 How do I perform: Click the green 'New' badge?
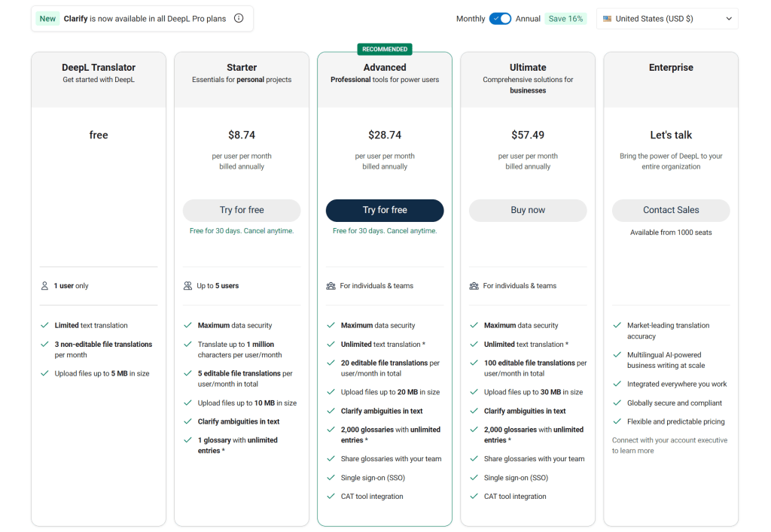click(47, 19)
